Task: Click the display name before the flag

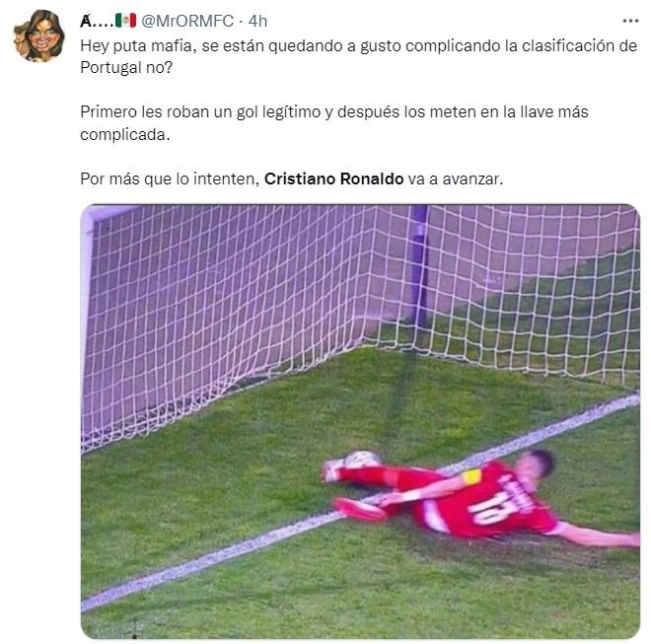Action: point(97,21)
